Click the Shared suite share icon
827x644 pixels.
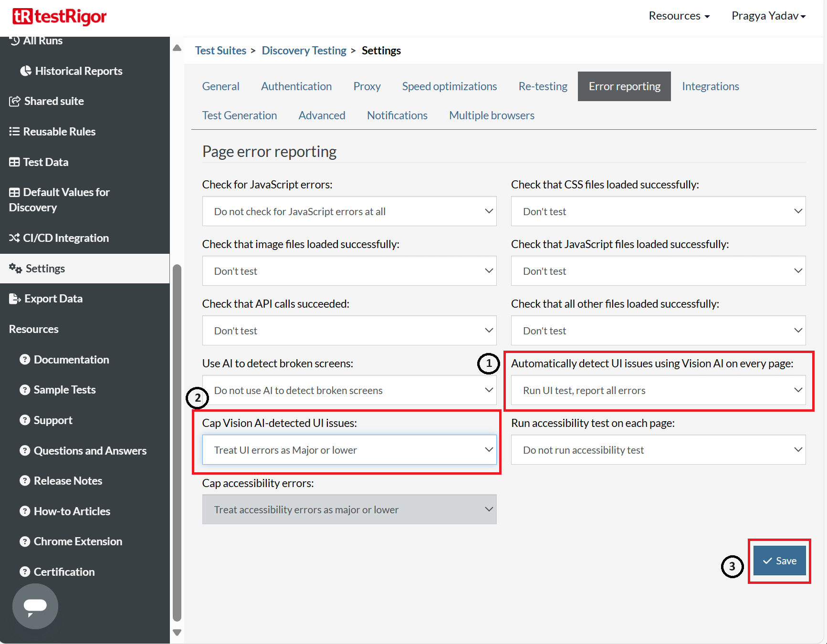(15, 101)
